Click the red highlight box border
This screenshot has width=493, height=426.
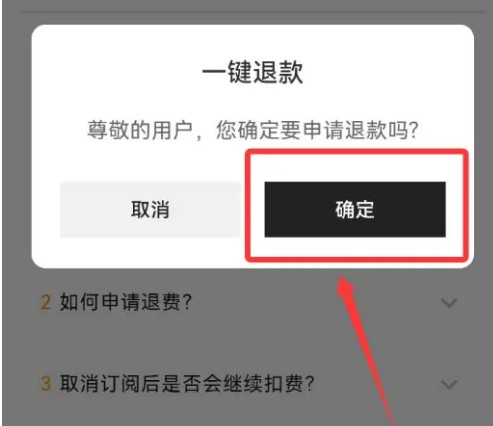(357, 152)
